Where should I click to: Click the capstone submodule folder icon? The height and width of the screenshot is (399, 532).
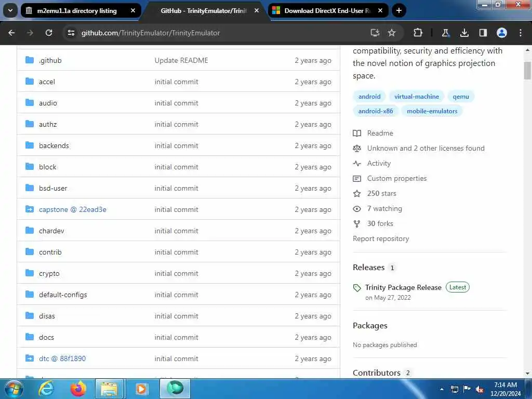pyautogui.click(x=30, y=209)
